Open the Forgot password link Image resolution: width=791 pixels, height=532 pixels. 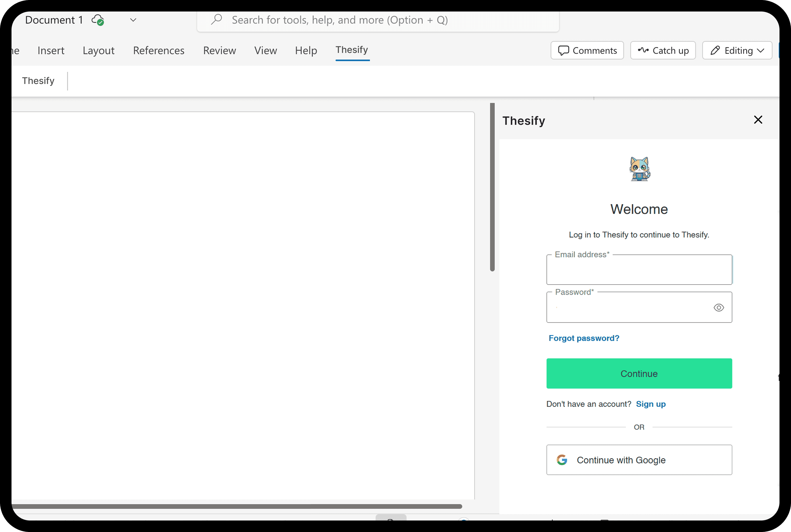tap(584, 338)
